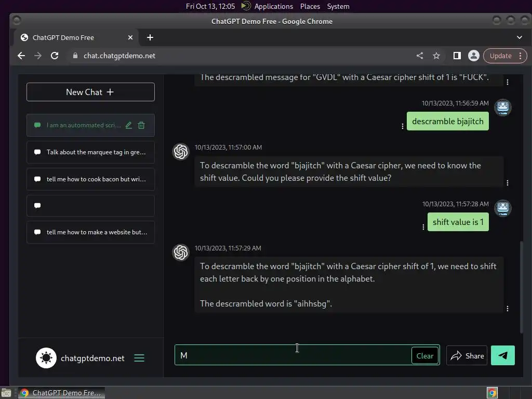Viewport: 532px width, 399px height.
Task: Click the user avatar beside 'shift value is 1'
Action: click(502, 208)
